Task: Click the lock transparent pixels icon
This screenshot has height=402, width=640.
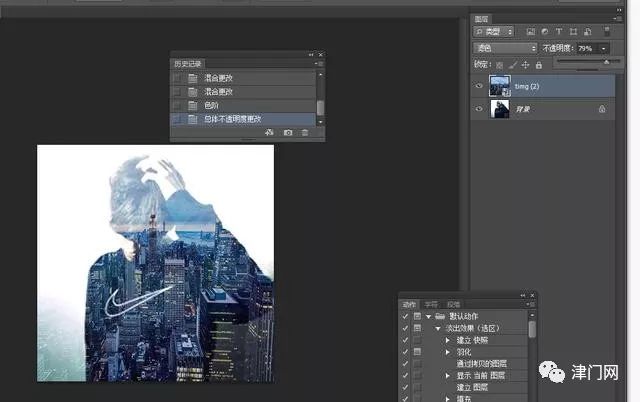Action: (501, 65)
